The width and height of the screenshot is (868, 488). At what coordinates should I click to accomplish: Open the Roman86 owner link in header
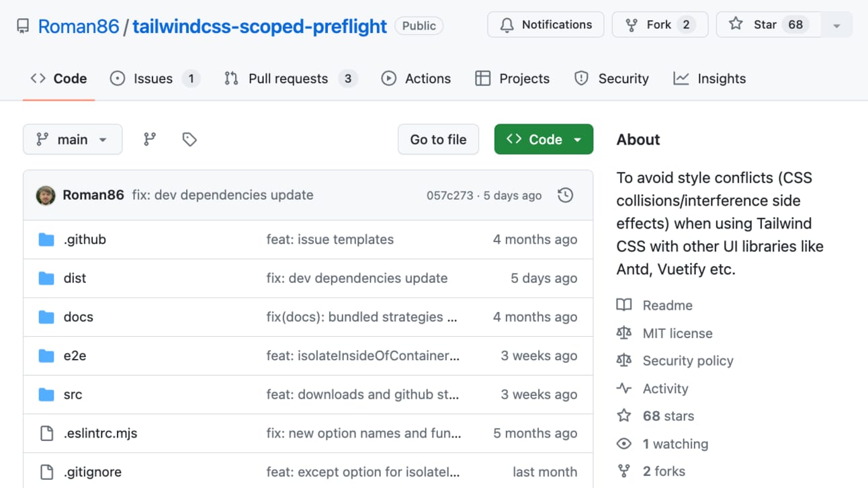(x=79, y=26)
